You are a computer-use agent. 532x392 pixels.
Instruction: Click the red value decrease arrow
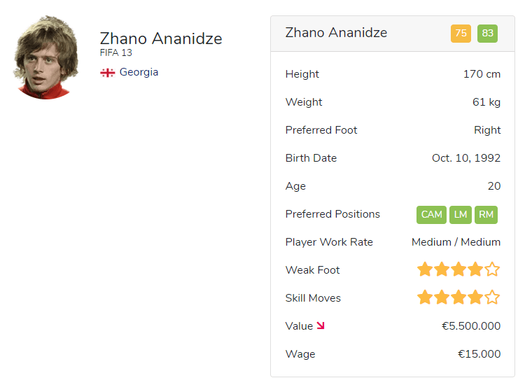pos(321,325)
